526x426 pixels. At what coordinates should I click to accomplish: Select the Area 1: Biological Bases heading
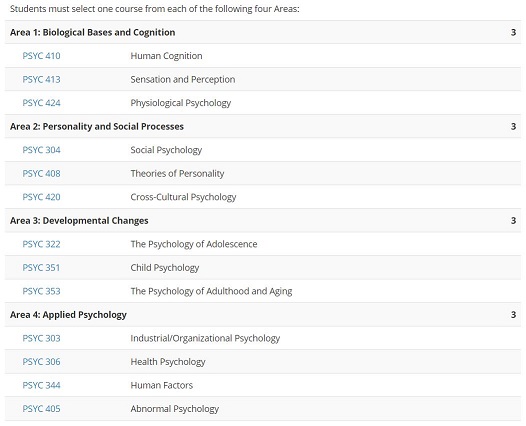tap(93, 32)
